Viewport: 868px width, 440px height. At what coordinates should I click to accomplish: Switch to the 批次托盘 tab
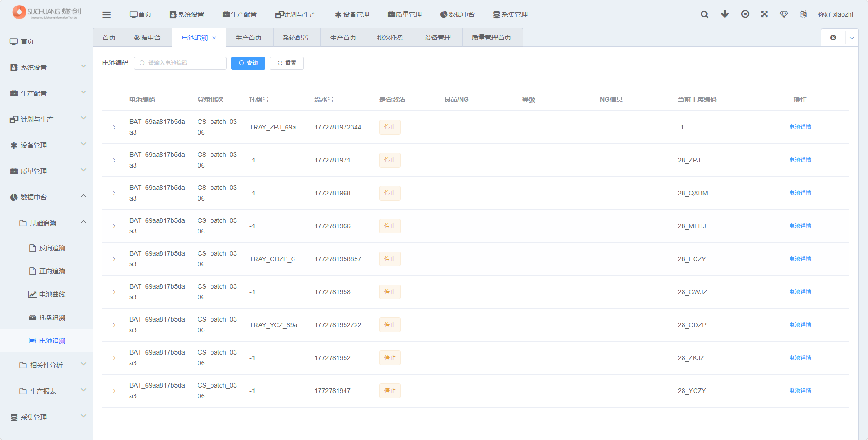pos(390,38)
